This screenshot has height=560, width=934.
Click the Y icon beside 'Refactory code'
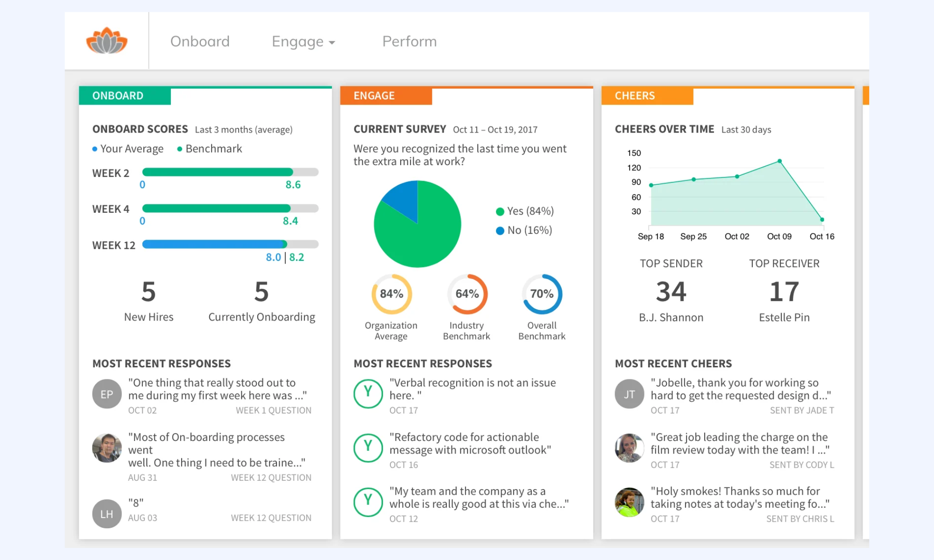pos(368,448)
